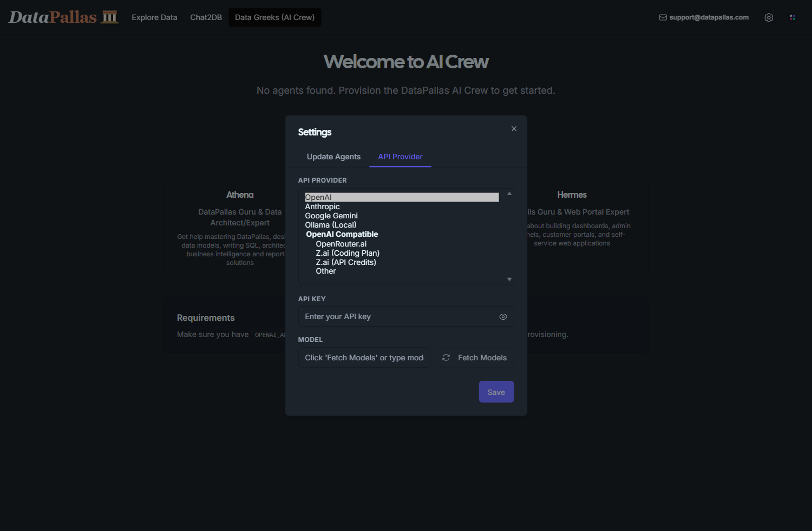The height and width of the screenshot is (531, 812).
Task: Click the refresh icon on Fetch Models
Action: pos(446,358)
